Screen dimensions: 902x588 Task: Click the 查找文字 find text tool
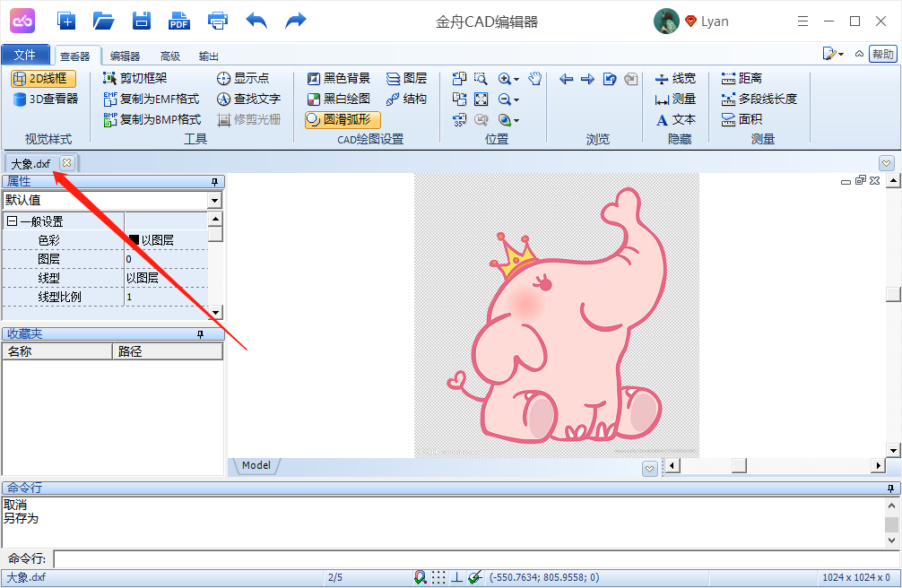(x=249, y=99)
